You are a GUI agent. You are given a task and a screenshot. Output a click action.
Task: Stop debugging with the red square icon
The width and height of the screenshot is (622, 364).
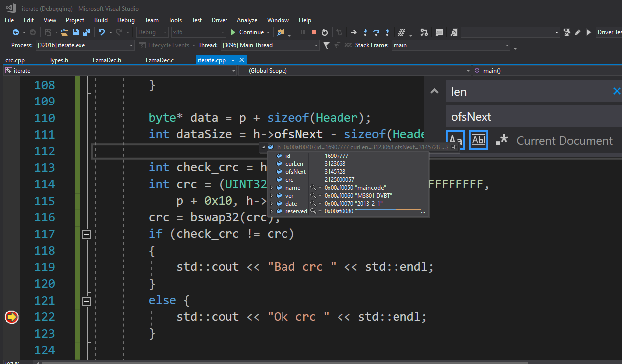[x=313, y=32]
